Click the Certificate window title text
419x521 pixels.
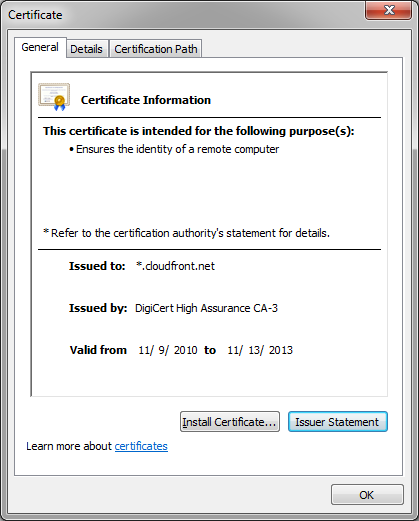click(35, 15)
